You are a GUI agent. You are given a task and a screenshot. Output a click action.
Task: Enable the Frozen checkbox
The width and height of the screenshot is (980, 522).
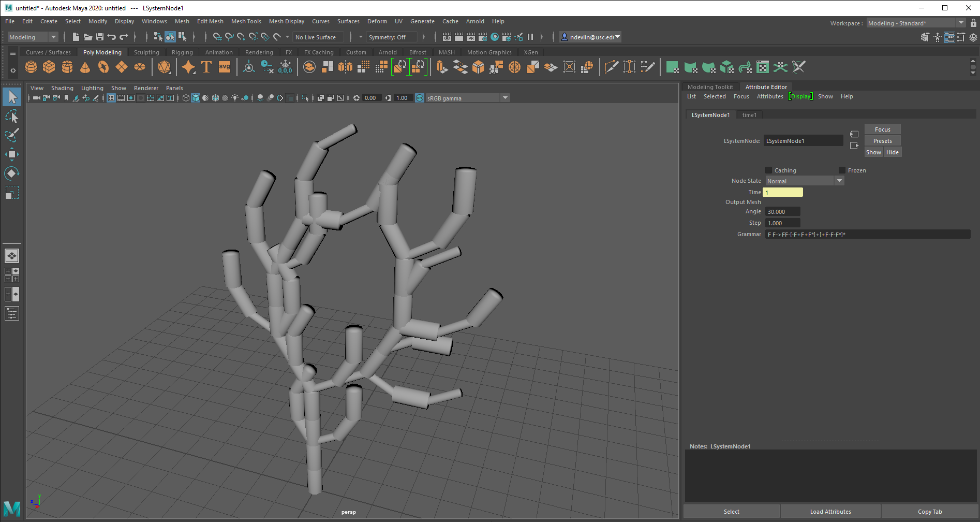(842, 170)
